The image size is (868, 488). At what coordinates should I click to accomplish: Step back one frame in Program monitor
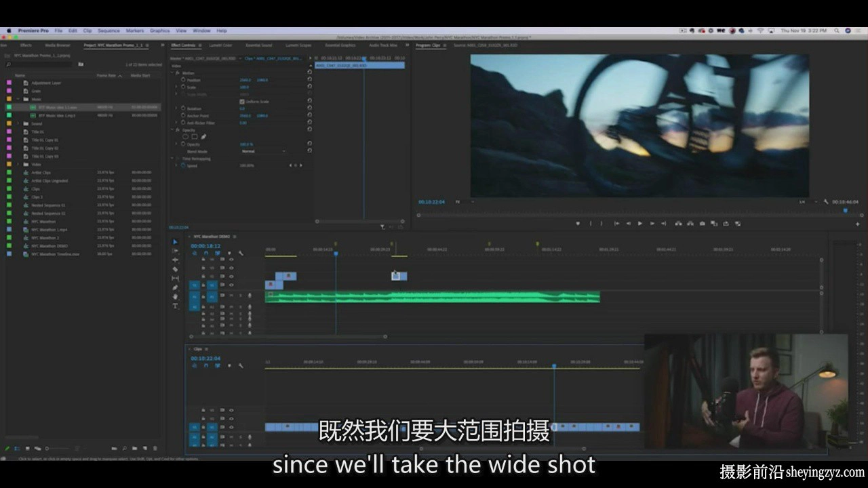[628, 224]
